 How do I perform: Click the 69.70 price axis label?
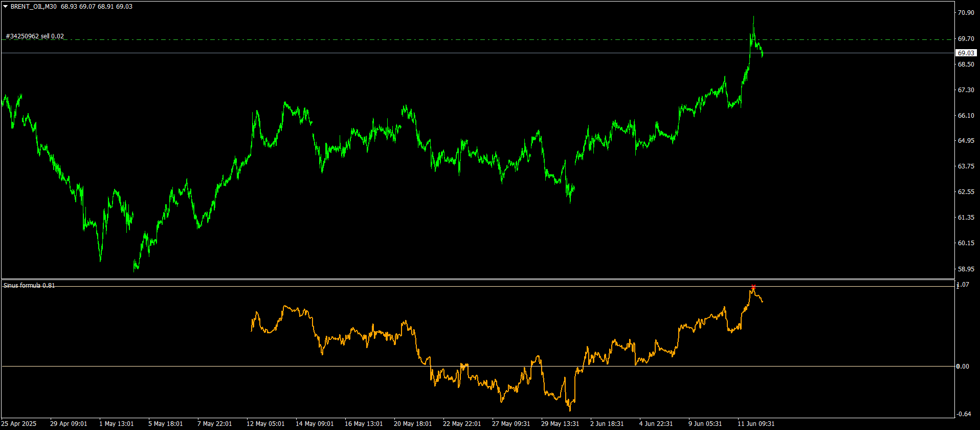click(x=966, y=39)
